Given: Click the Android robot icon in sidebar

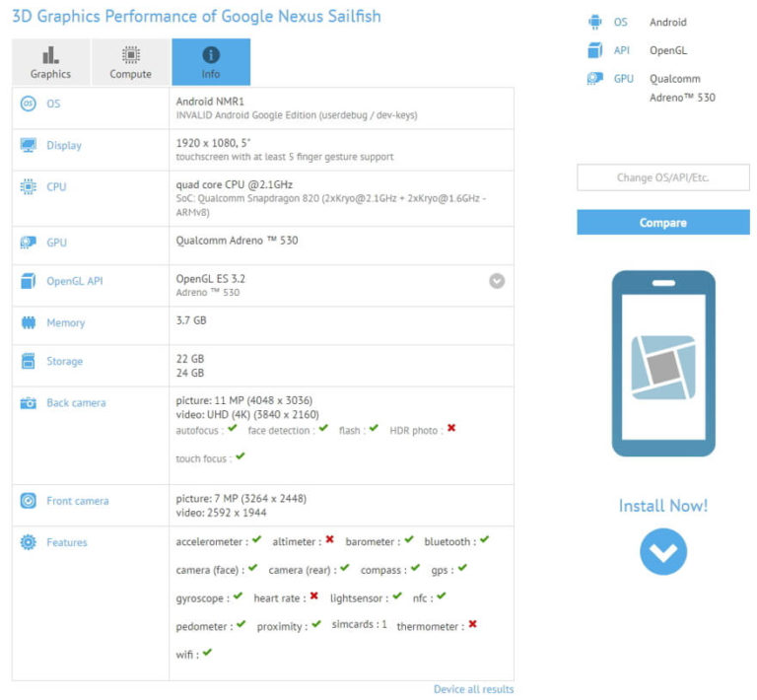Looking at the screenshot, I should [594, 23].
